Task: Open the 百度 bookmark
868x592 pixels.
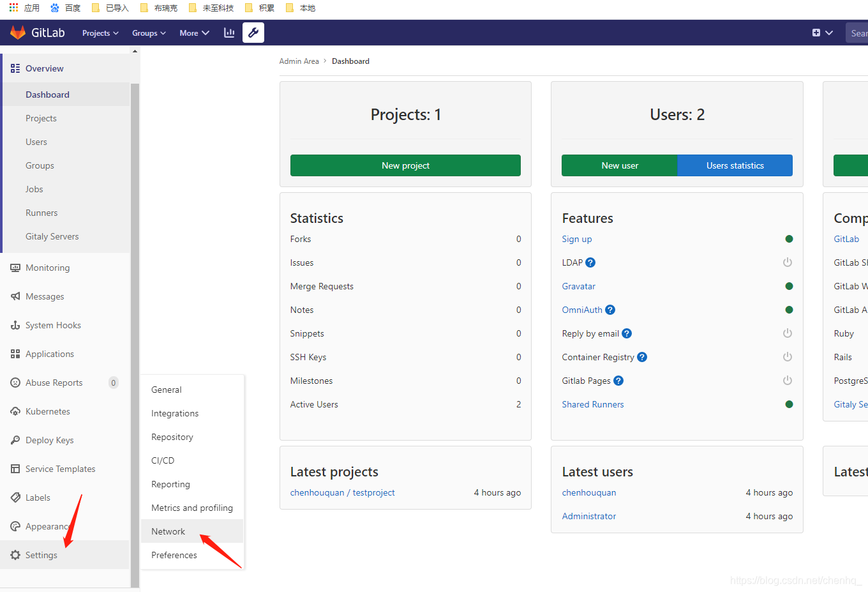Action: [x=66, y=8]
